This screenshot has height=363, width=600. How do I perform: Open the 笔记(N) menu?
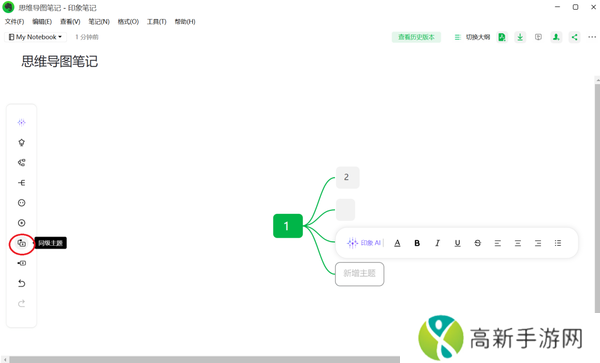click(99, 22)
